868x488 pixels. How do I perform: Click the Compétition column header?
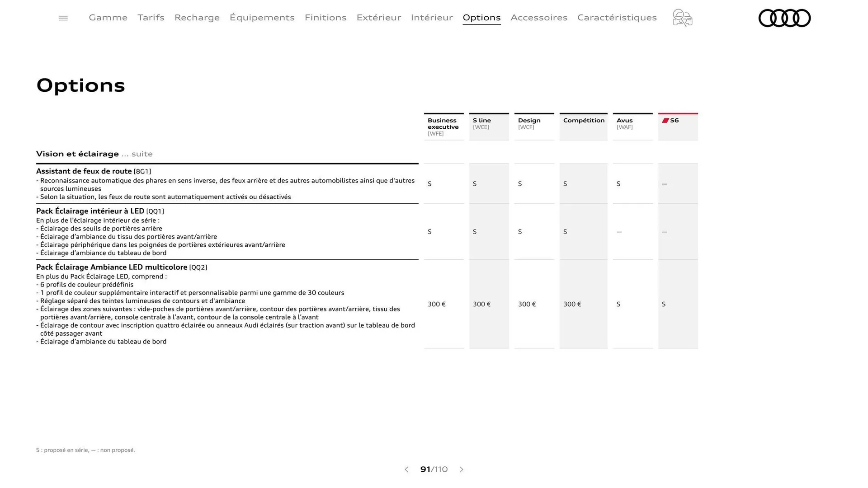[x=583, y=121]
